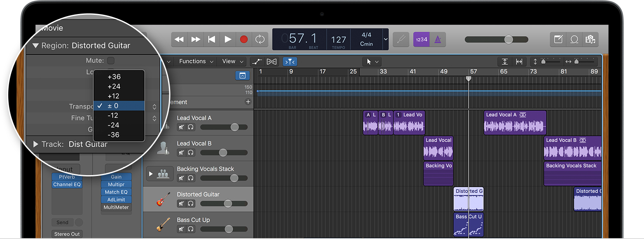Click the AdLimit plug-in slot
The width and height of the screenshot is (644, 239).
click(x=116, y=200)
